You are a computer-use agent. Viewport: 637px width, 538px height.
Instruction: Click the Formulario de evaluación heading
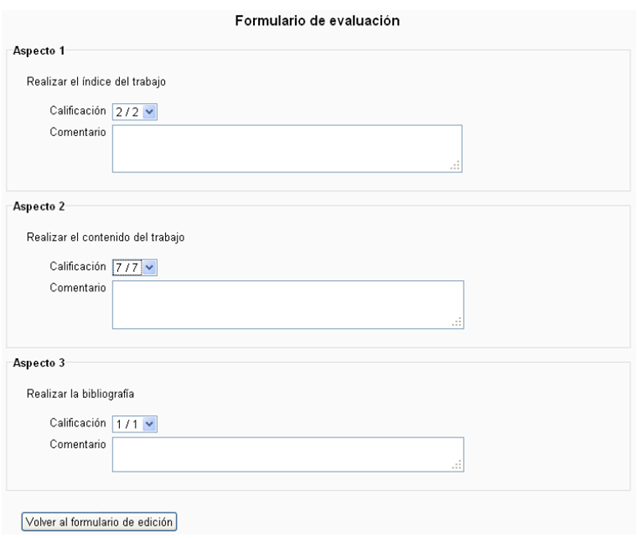tap(318, 20)
